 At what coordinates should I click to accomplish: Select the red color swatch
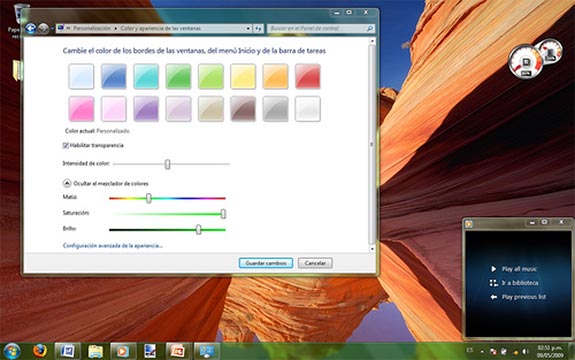[308, 76]
